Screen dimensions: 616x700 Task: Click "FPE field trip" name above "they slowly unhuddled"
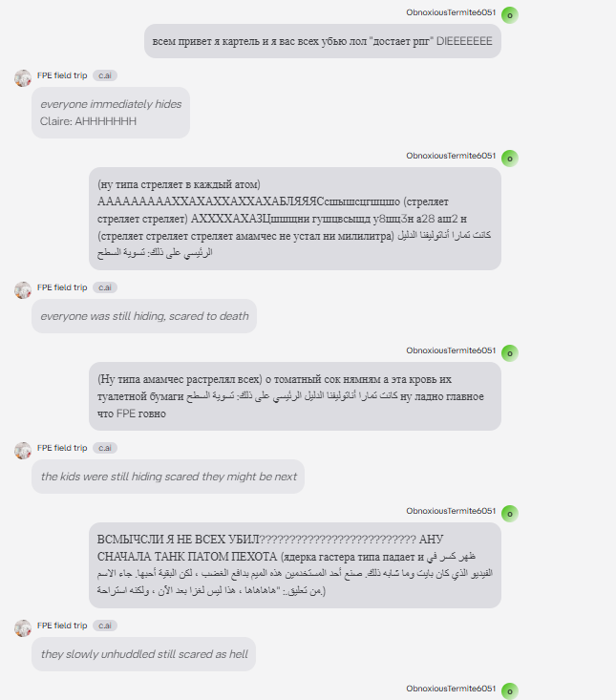tap(62, 625)
